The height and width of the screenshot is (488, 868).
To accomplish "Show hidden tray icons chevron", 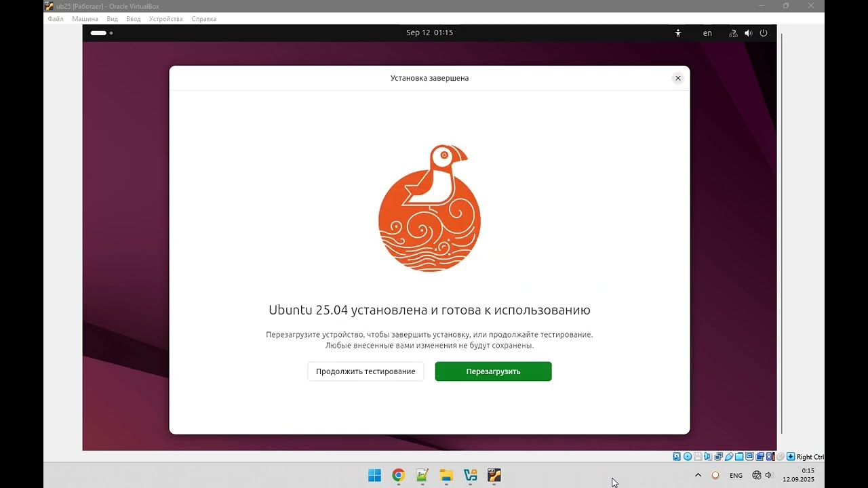I will tap(698, 475).
